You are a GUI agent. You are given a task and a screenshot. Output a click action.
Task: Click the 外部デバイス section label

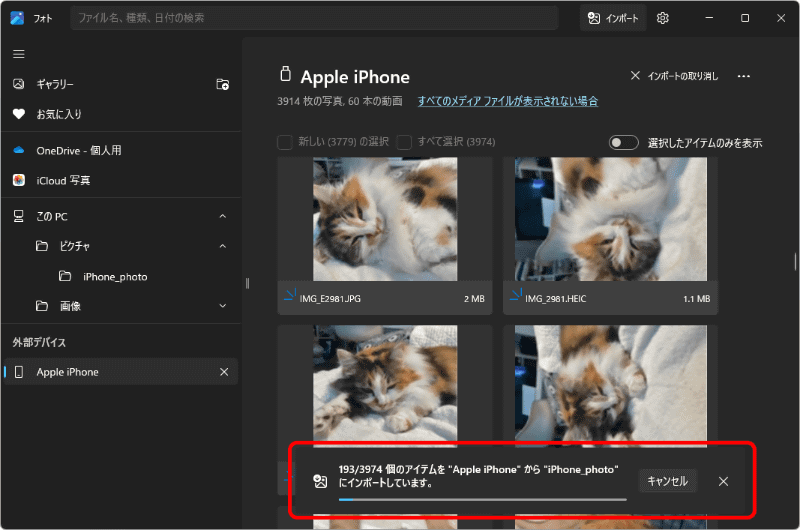39,342
